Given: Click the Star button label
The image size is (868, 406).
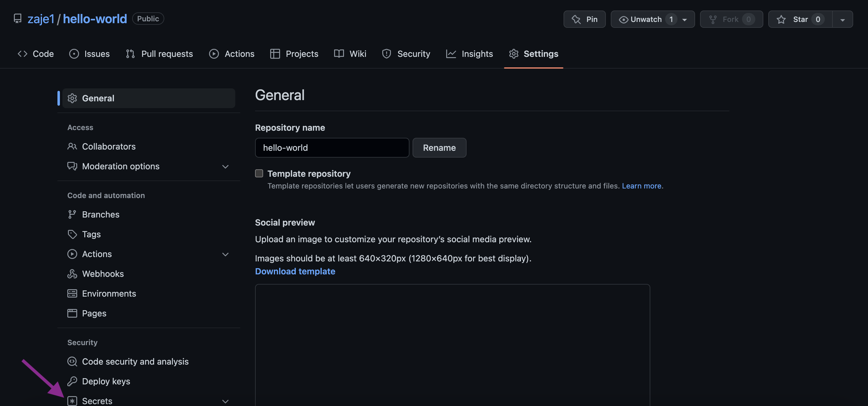Looking at the screenshot, I should (800, 19).
